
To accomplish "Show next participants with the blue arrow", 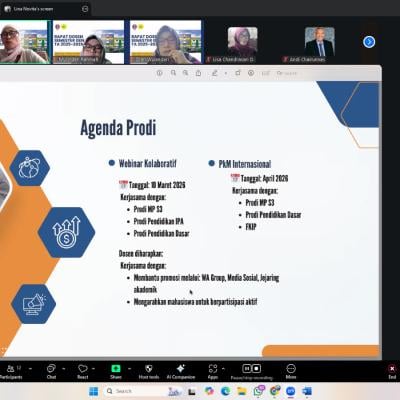I will [x=369, y=42].
